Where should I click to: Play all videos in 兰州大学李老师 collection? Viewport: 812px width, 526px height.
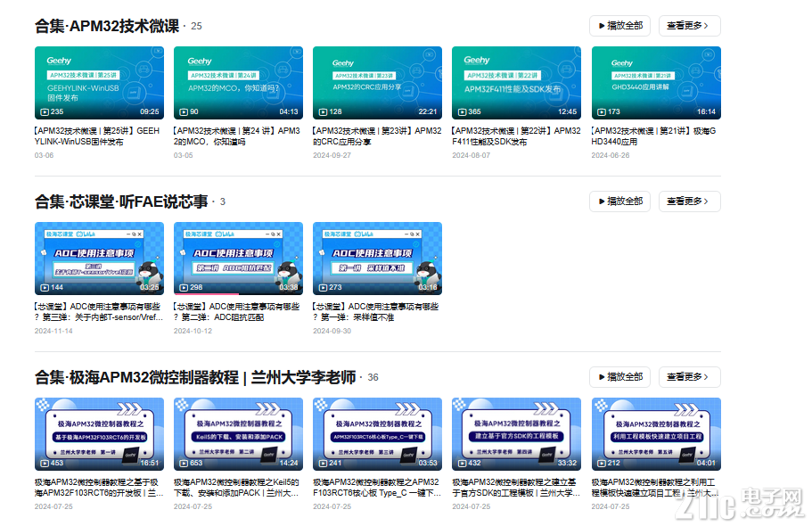(x=620, y=377)
